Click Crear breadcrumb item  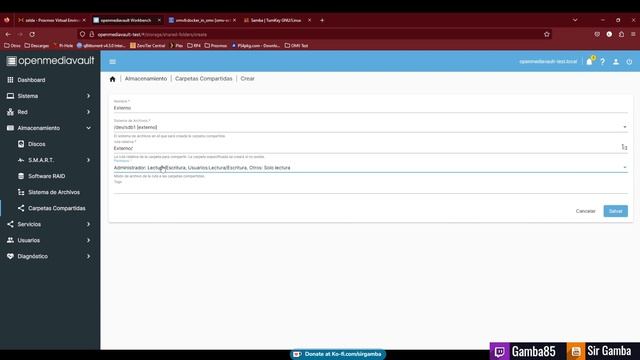(247, 78)
